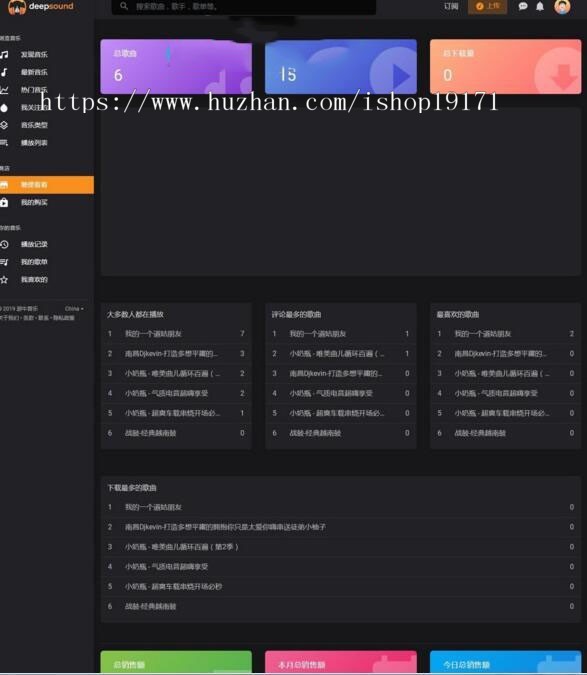Open the 订阅 subscription link

(x=451, y=6)
